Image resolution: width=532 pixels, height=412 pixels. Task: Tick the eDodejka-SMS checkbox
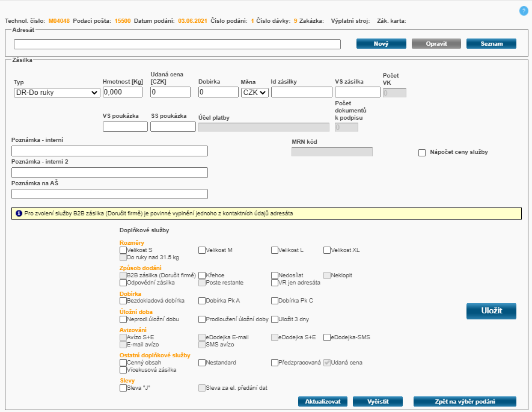pyautogui.click(x=327, y=338)
